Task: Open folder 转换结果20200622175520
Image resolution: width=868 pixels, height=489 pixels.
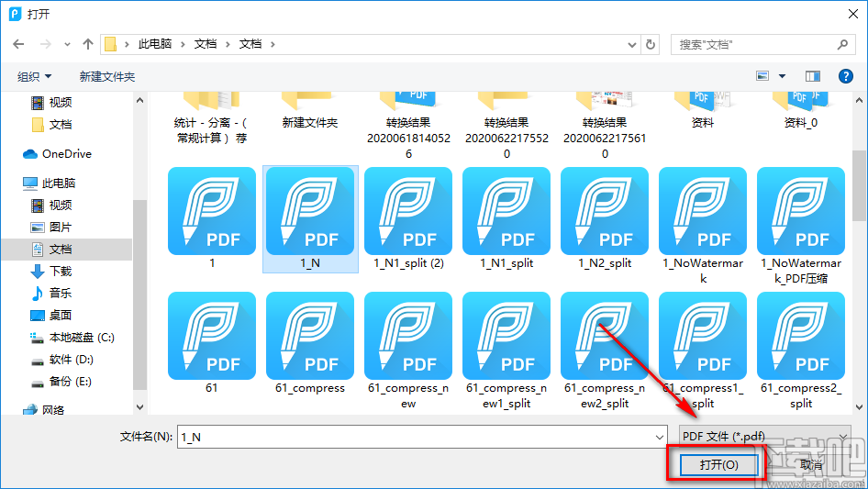Action: click(506, 127)
